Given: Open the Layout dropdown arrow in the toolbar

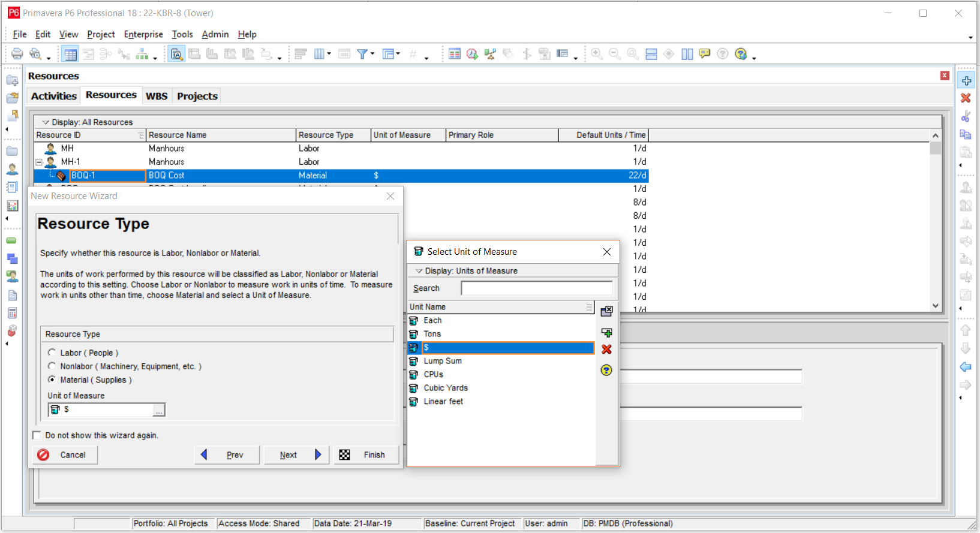Looking at the screenshot, I should pyautogui.click(x=398, y=54).
